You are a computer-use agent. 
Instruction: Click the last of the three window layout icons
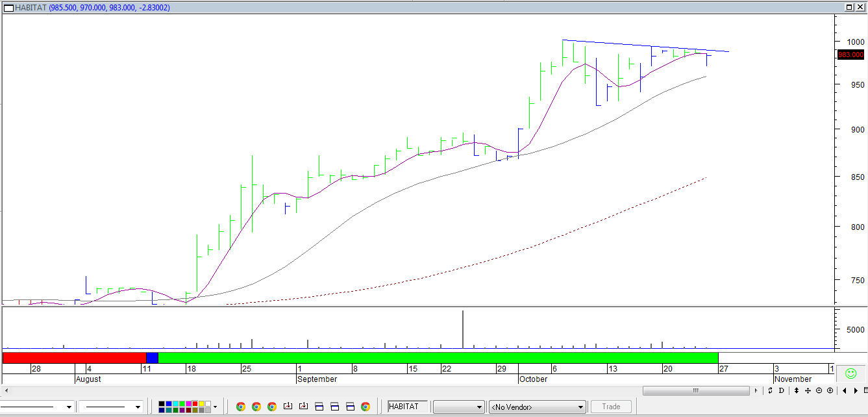coord(350,407)
